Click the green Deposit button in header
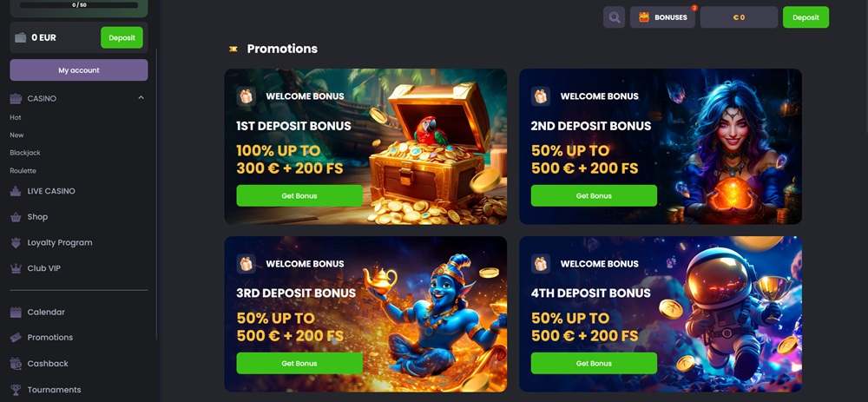Viewport: 868px width, 402px height. (806, 17)
